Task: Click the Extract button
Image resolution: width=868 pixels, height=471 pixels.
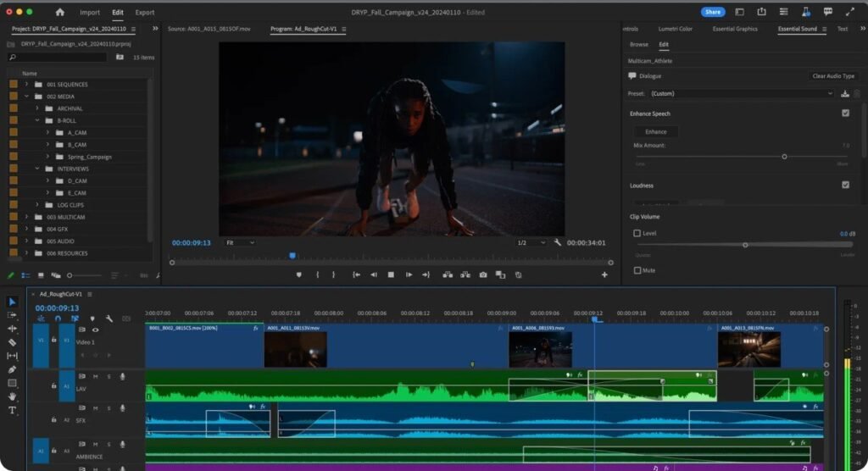Action: pyautogui.click(x=465, y=274)
